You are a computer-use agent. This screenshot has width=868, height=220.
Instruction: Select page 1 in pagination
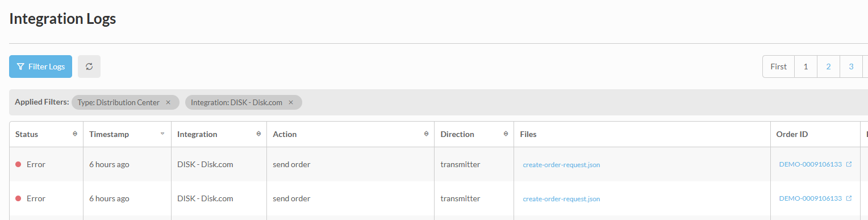806,67
